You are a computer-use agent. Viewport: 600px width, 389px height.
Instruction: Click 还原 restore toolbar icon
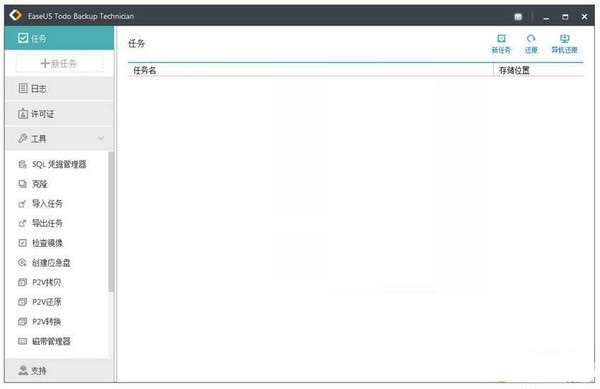click(531, 38)
